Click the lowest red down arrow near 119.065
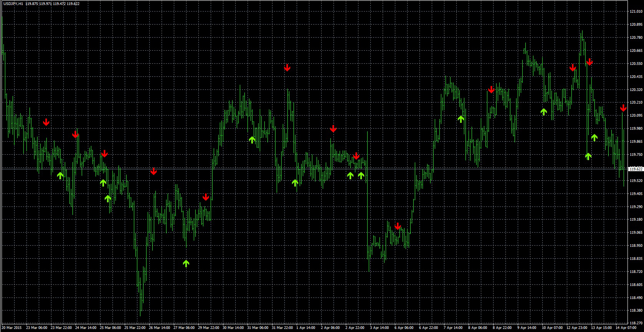This screenshot has width=644, height=332. click(398, 226)
